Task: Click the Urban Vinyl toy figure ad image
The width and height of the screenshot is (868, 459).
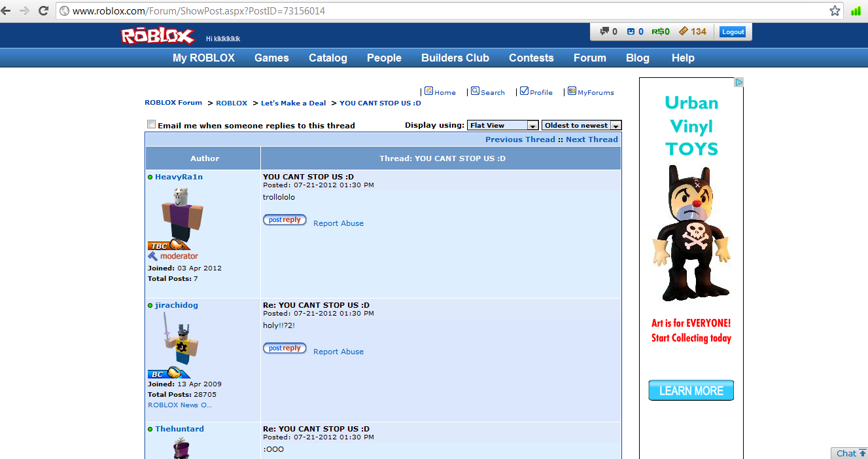Action: pos(691,233)
